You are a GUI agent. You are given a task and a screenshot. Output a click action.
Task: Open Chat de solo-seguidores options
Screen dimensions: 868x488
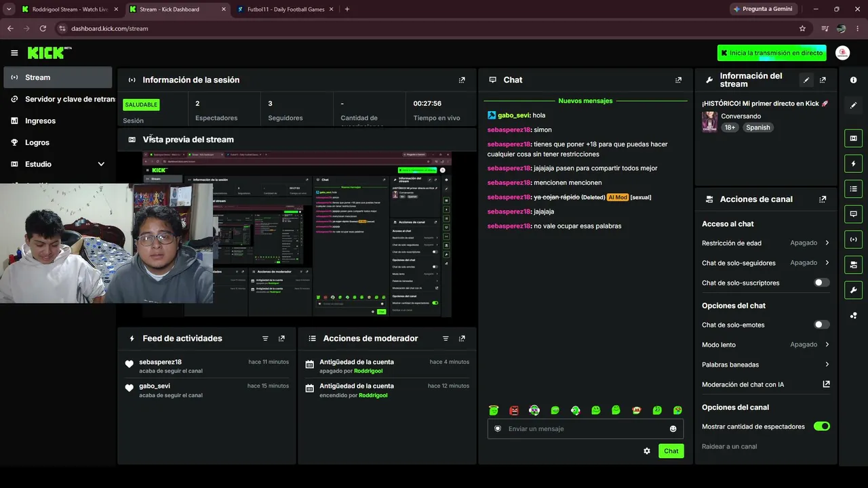(x=766, y=262)
